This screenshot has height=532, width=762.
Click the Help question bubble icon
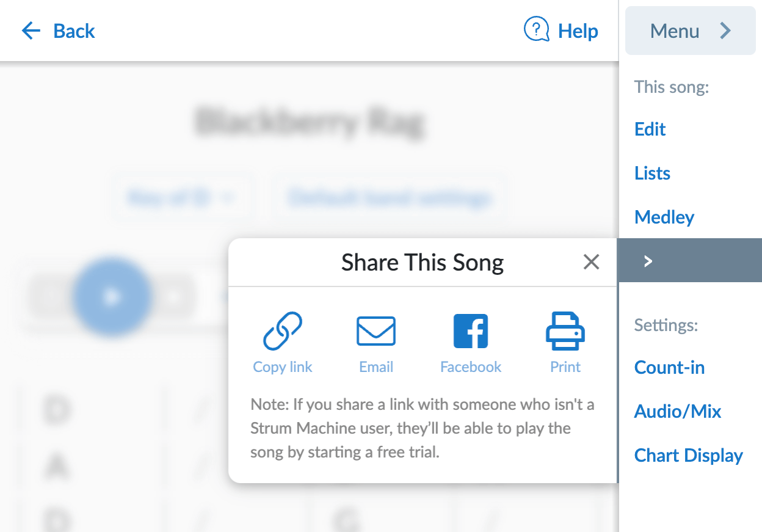click(537, 30)
